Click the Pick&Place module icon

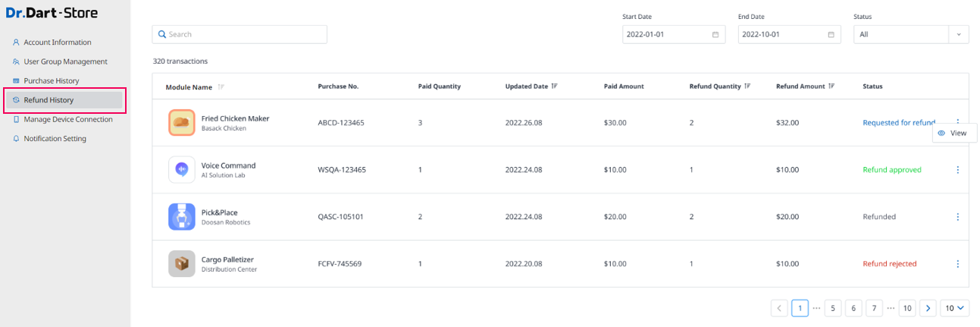pyautogui.click(x=182, y=217)
